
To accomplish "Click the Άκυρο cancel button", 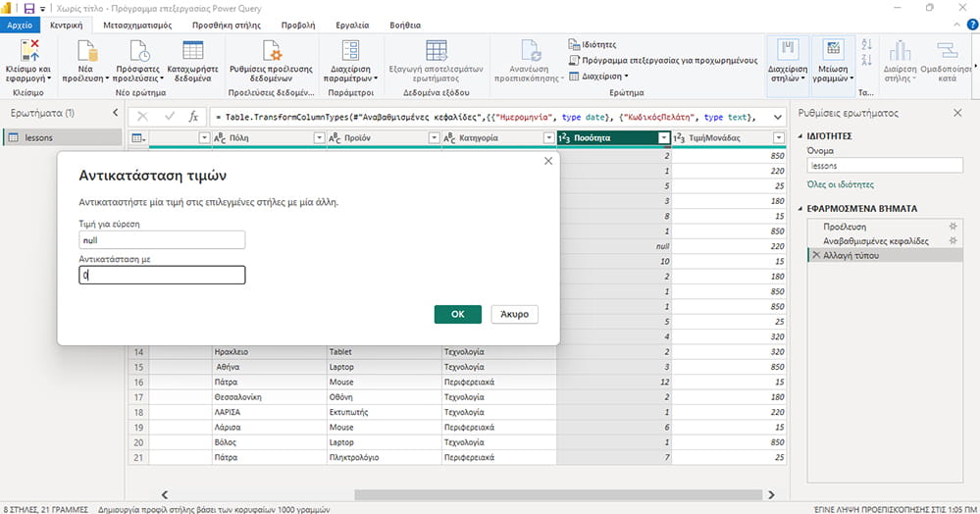I will (x=514, y=314).
